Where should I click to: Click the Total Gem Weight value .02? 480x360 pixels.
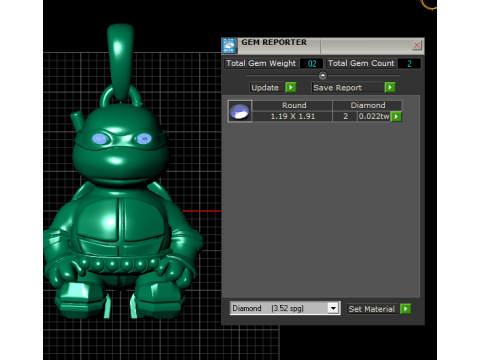pos(311,64)
